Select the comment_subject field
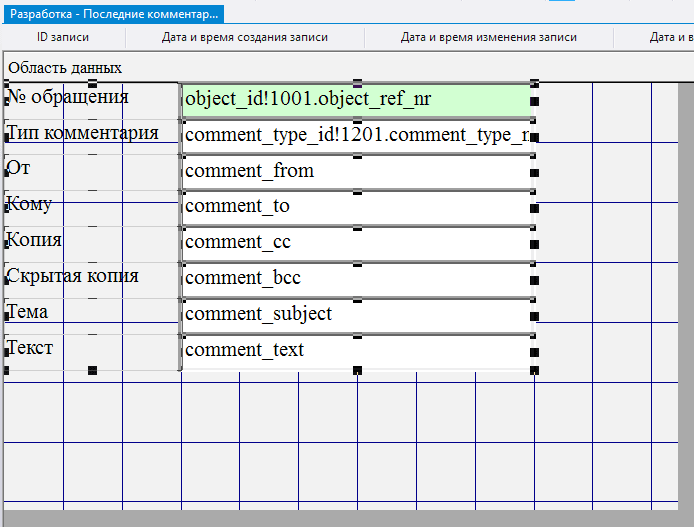 [355, 315]
